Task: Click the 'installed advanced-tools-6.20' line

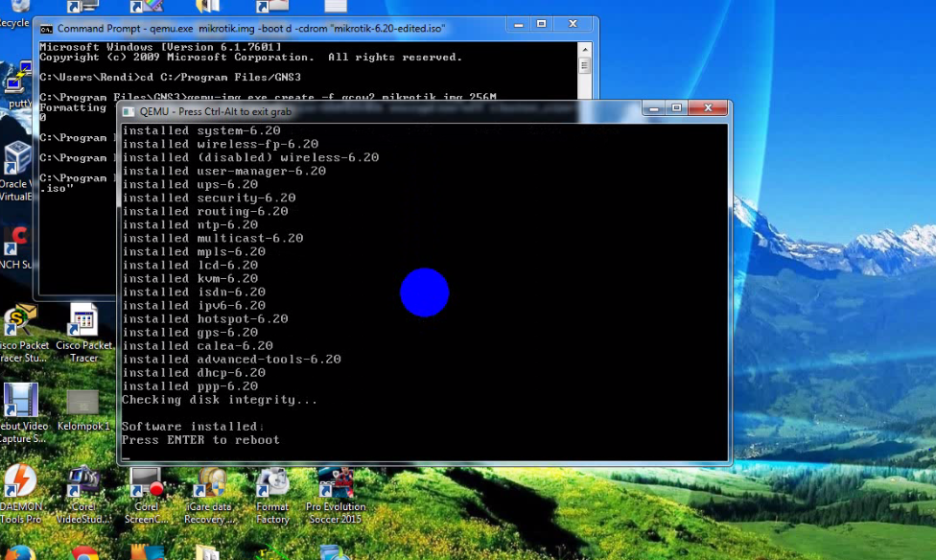Action: click(x=232, y=359)
